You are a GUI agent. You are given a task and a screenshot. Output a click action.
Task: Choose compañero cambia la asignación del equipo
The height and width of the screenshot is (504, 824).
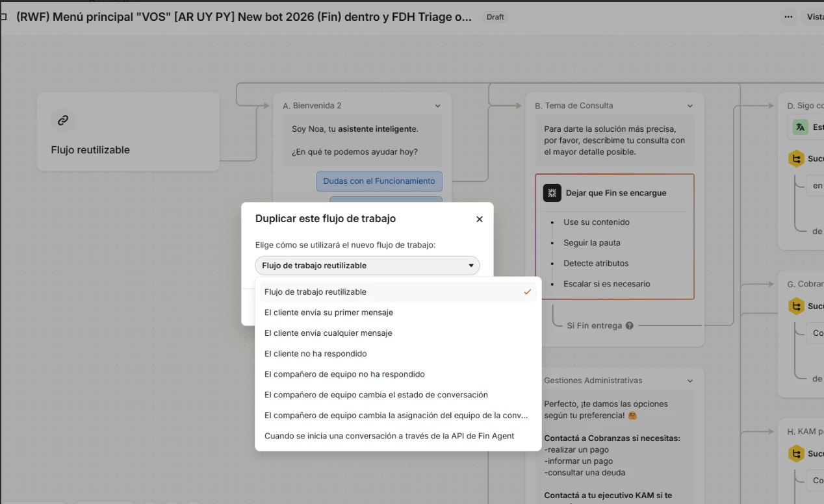(x=398, y=416)
